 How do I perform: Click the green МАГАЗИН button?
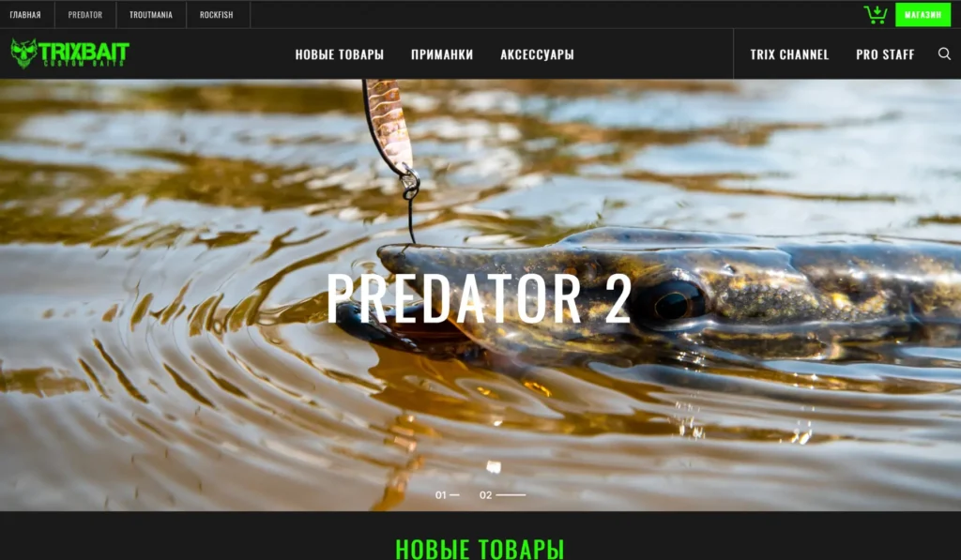point(923,15)
